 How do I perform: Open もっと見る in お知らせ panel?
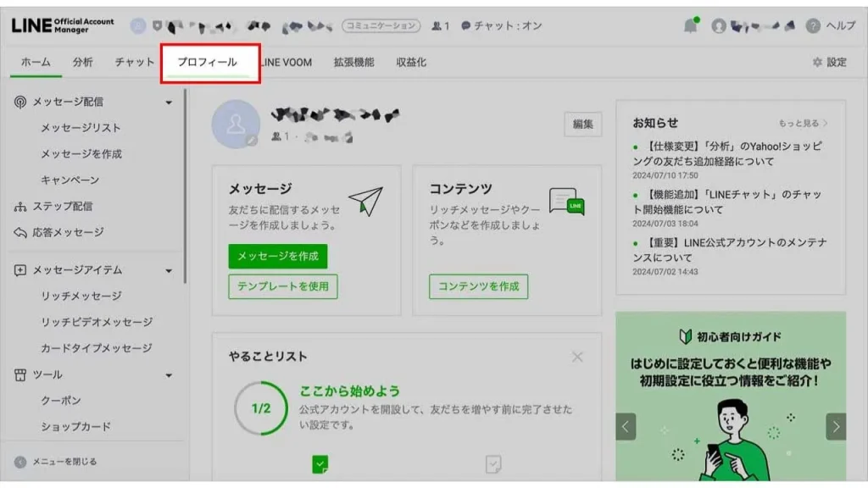[800, 123]
